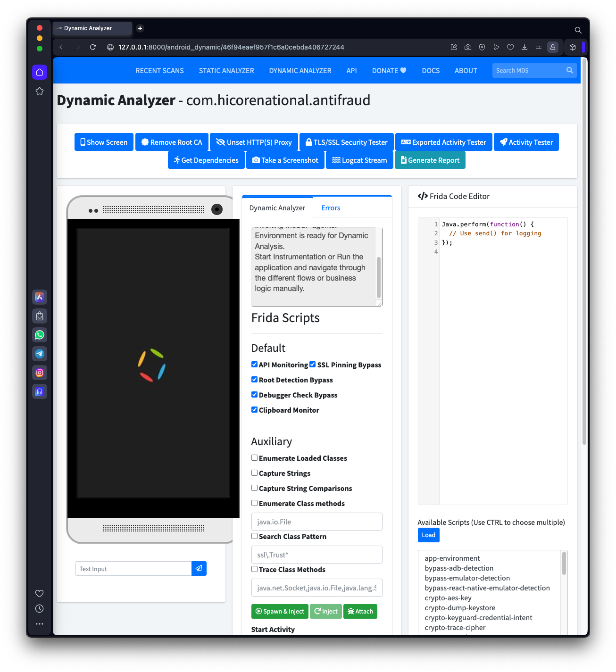Screen dimensions: 616x672
Task: Click the sidebar three-dots more icon
Action: click(40, 624)
